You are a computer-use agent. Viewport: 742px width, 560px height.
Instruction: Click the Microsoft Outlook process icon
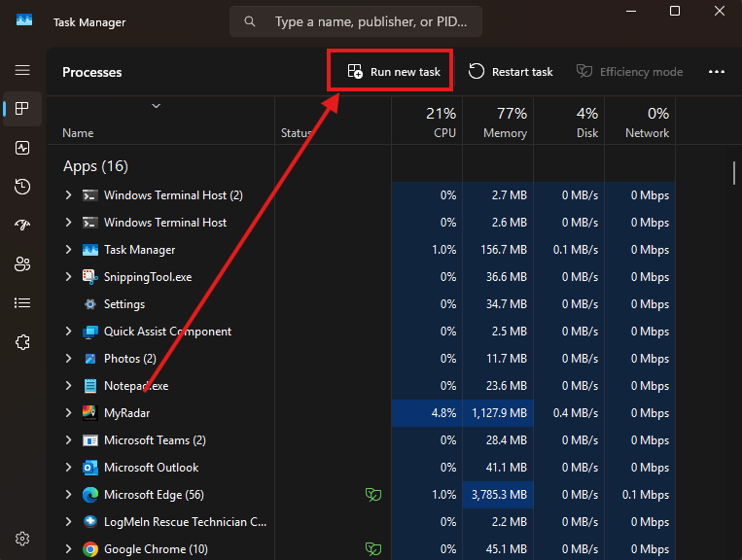click(x=89, y=468)
